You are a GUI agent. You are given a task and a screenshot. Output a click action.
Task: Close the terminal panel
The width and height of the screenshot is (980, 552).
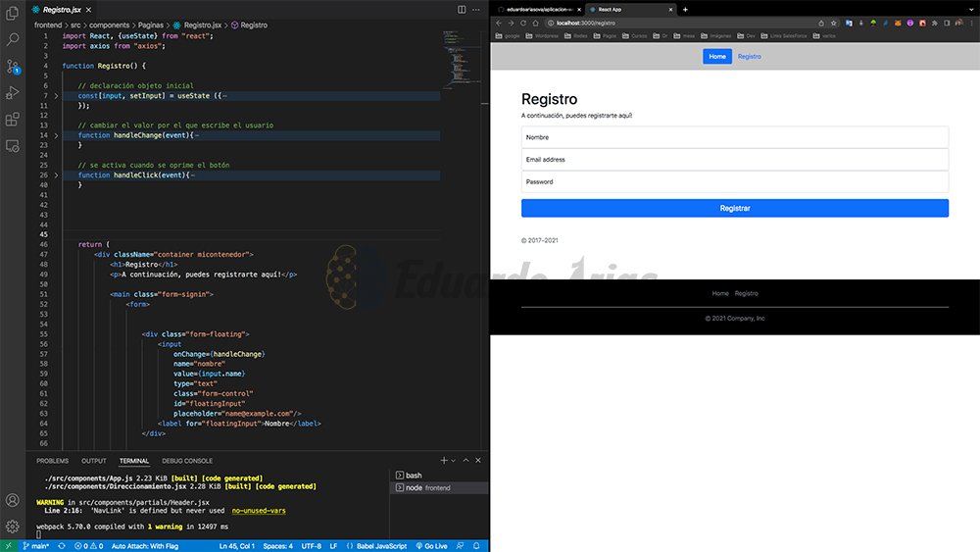[478, 460]
